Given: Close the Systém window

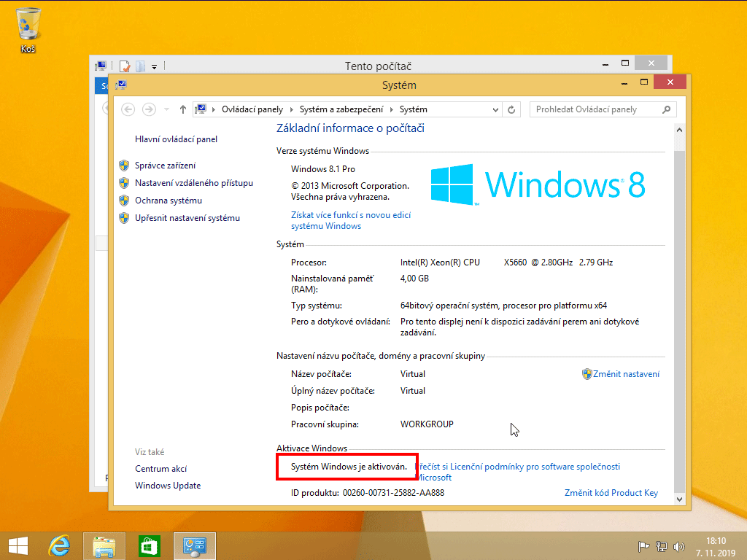Looking at the screenshot, I should pyautogui.click(x=670, y=82).
